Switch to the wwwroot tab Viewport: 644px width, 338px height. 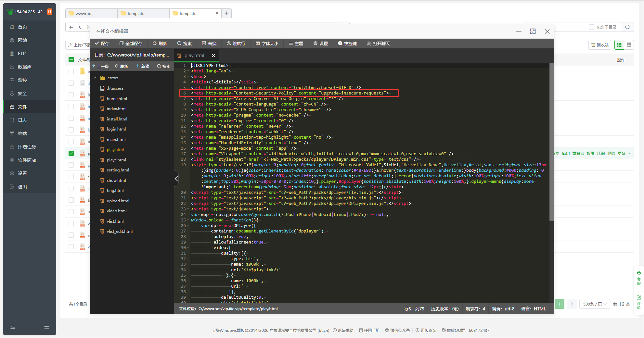tap(84, 13)
